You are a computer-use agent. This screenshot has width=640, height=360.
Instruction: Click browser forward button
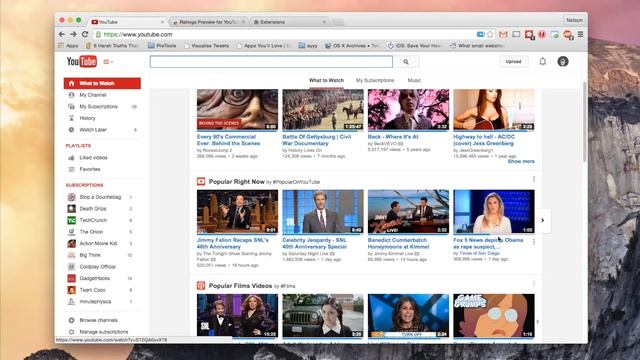tap(73, 34)
